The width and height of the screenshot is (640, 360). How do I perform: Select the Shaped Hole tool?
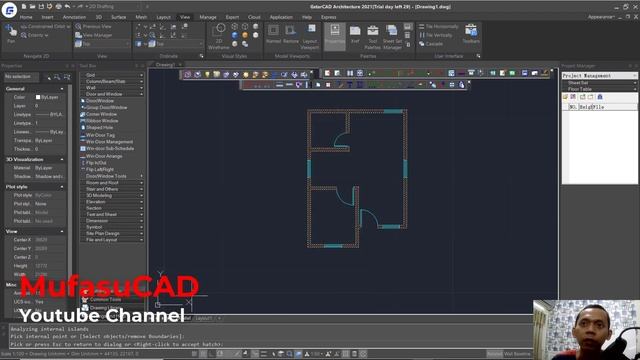click(97, 128)
